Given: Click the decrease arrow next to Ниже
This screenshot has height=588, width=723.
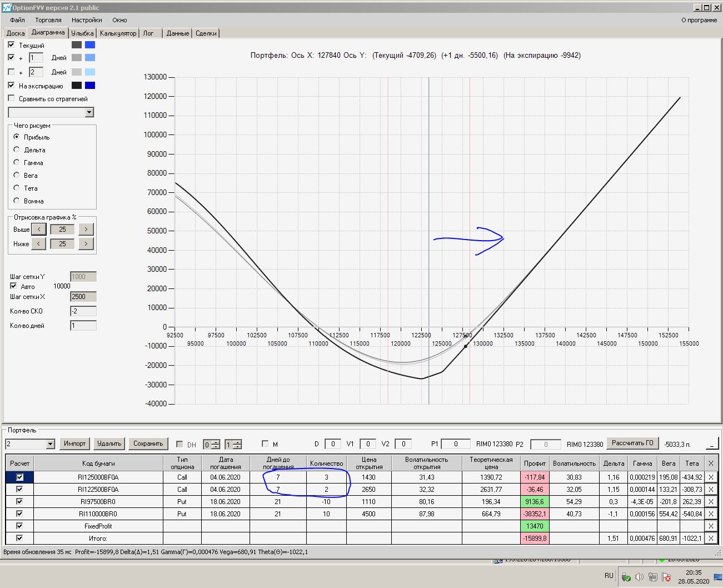Looking at the screenshot, I should coord(38,243).
